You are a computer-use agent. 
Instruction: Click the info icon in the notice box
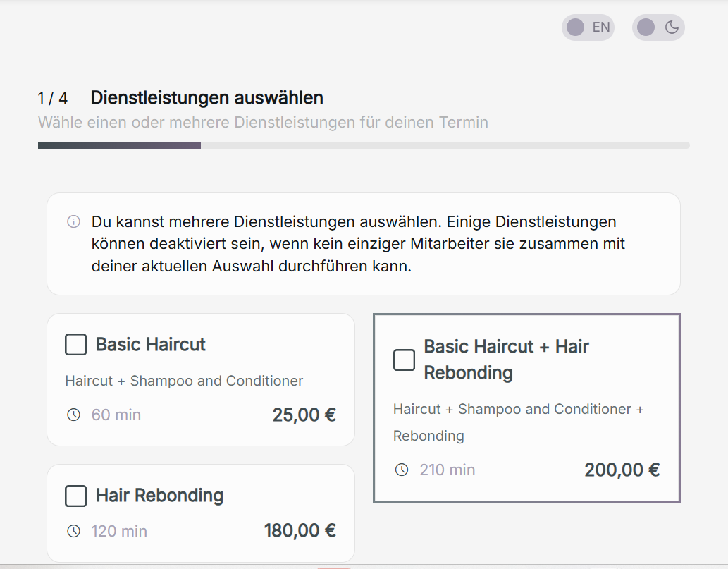tap(73, 222)
